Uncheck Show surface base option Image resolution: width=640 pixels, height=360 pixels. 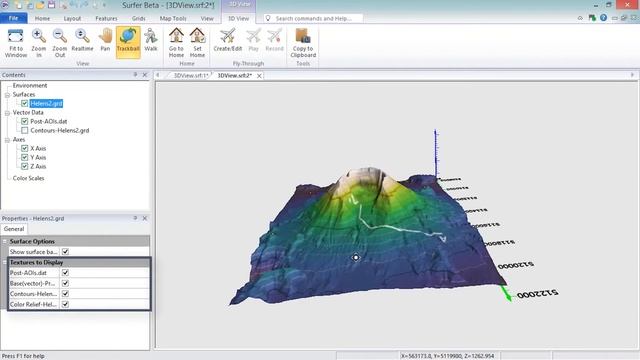coord(65,252)
